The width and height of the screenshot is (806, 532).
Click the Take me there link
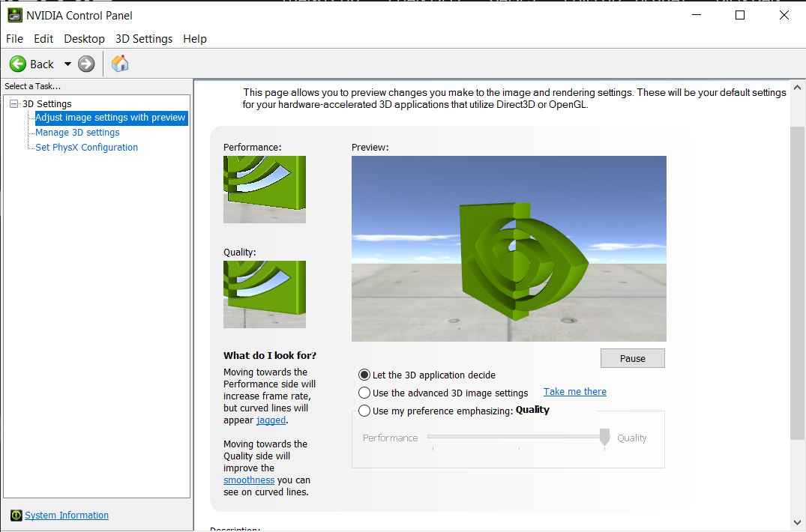pyautogui.click(x=574, y=392)
